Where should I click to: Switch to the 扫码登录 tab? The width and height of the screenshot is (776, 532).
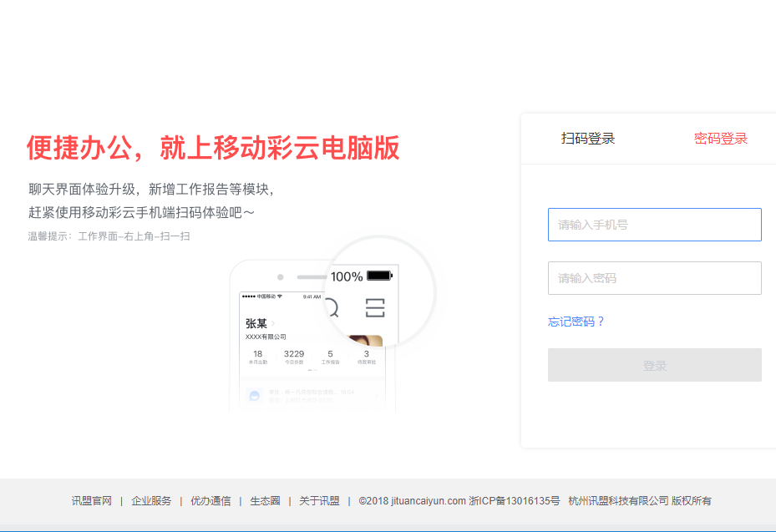click(x=588, y=139)
